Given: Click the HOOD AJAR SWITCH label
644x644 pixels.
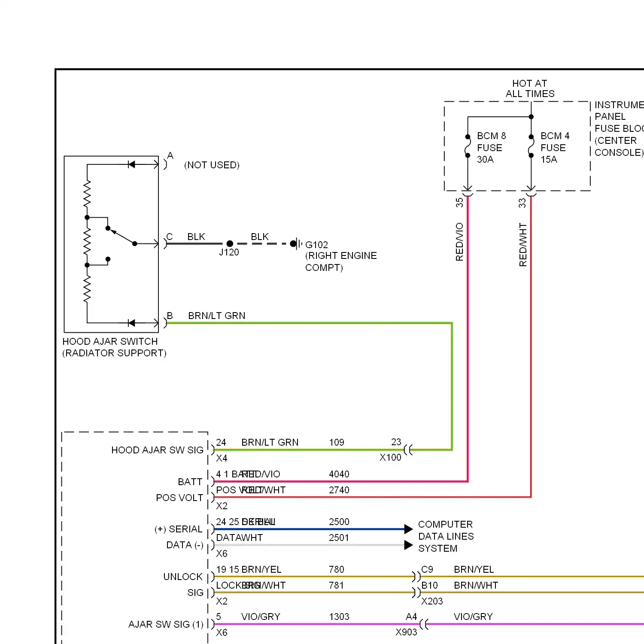Looking at the screenshot, I should (x=110, y=341).
